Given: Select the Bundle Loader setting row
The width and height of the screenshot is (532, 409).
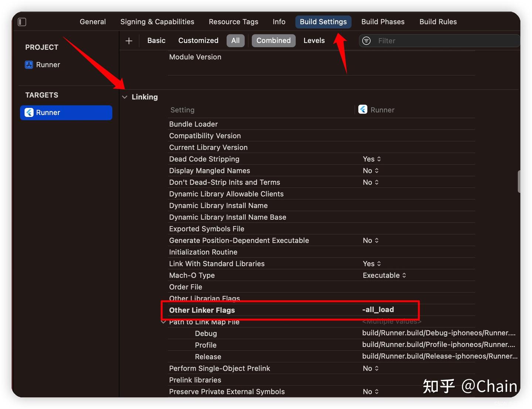Looking at the screenshot, I should coord(321,124).
